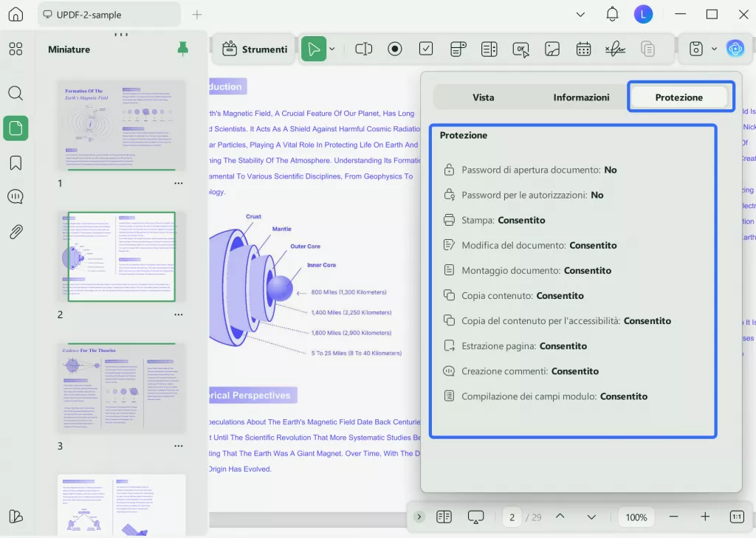Choose the digital signature field tool
Screen dimensions: 756x538
point(615,49)
